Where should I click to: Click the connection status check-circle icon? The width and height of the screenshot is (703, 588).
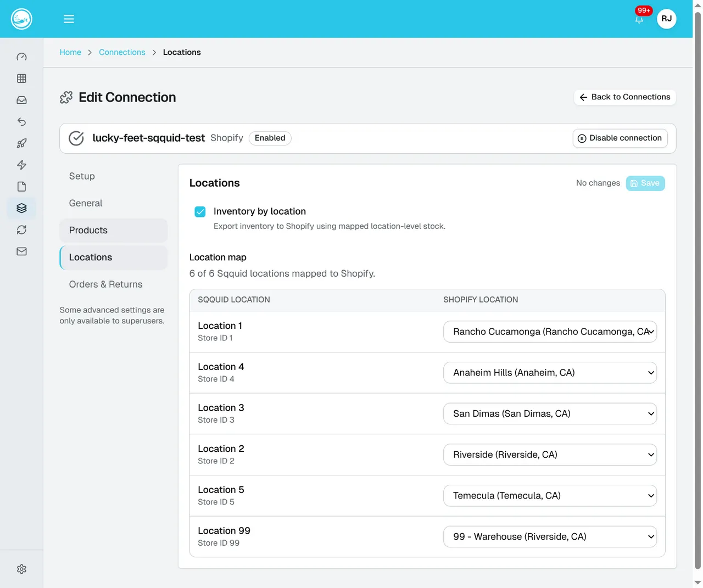[x=76, y=138]
